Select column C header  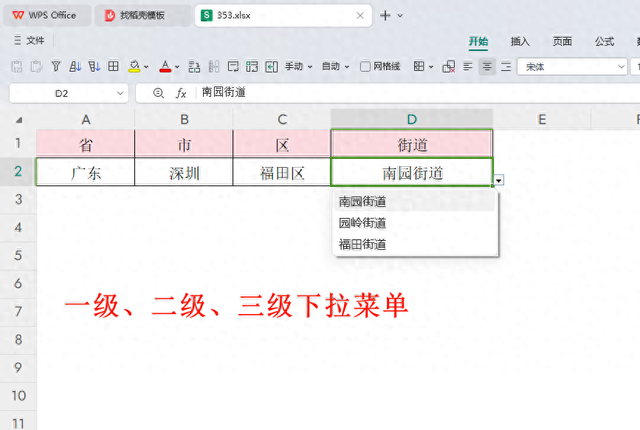click(x=282, y=120)
